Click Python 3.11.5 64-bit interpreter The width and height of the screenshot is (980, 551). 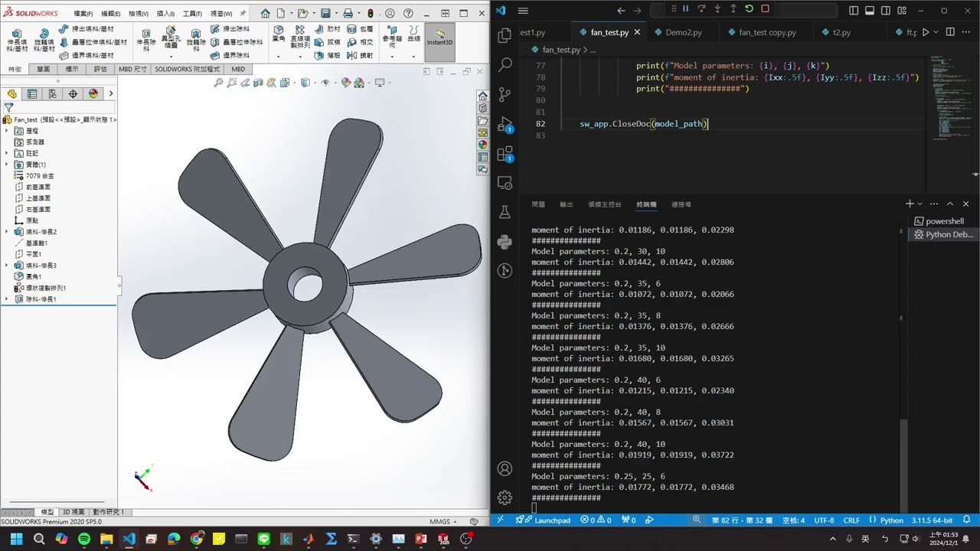[x=933, y=520]
